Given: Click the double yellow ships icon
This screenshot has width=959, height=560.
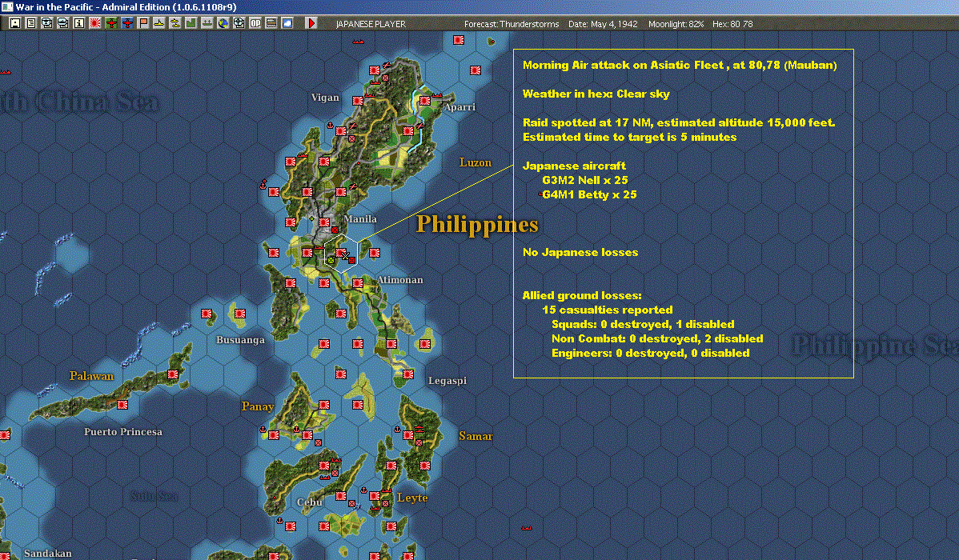Looking at the screenshot, I should click(175, 23).
